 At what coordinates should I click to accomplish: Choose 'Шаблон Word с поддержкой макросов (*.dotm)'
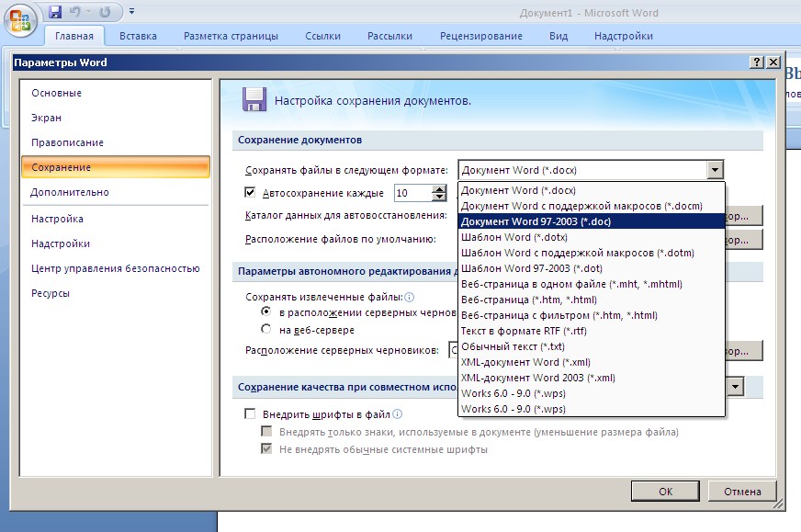(591, 253)
